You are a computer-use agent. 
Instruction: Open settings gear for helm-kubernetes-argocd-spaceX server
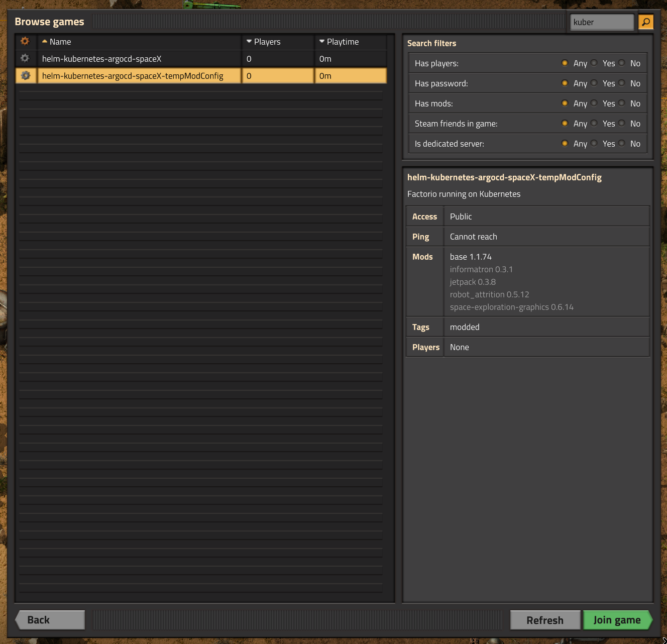(25, 58)
